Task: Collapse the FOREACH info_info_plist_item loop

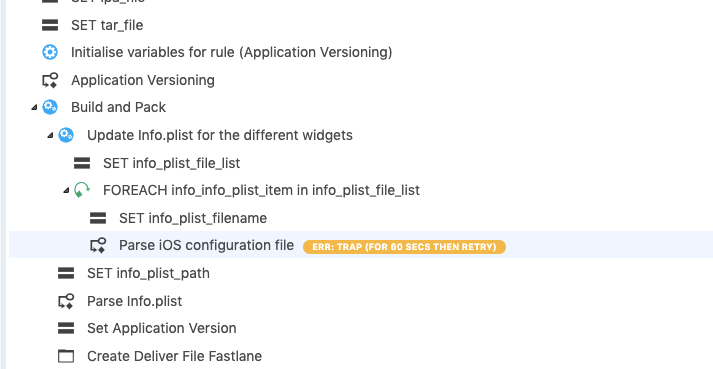Action: tap(66, 190)
